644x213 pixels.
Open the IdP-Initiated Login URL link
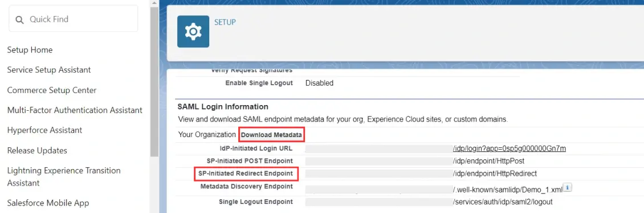click(510, 148)
